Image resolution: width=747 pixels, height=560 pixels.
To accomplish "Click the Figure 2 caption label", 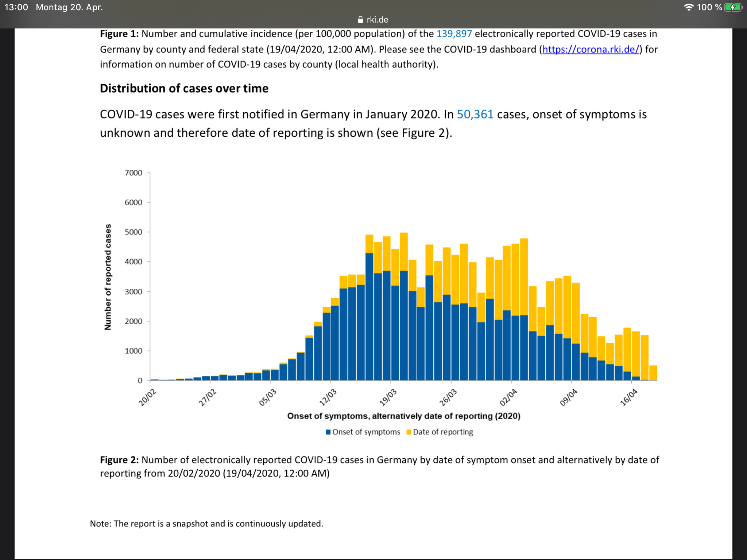I will point(119,460).
